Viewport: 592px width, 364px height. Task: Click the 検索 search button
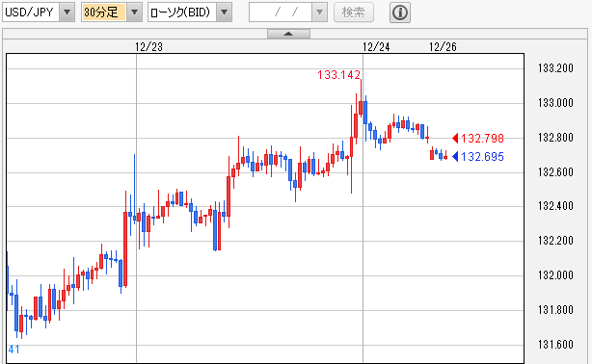tap(354, 13)
